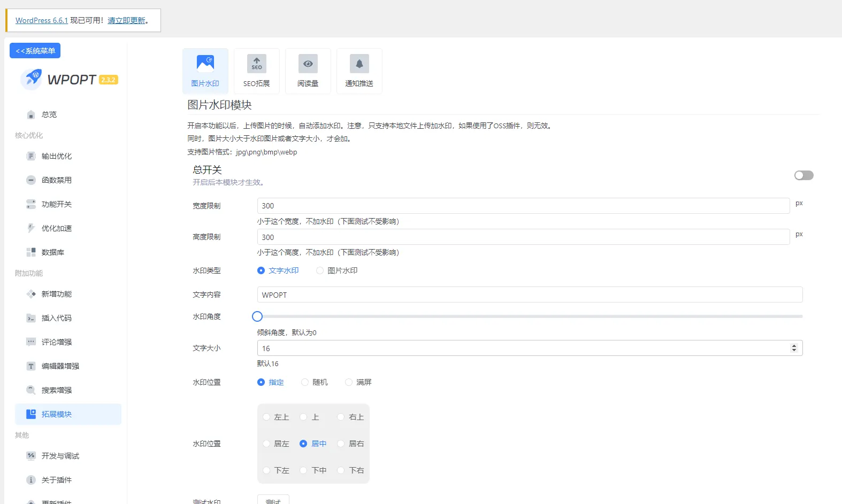Click the <<系统菜单 button
This screenshot has width=842, height=504.
click(35, 51)
